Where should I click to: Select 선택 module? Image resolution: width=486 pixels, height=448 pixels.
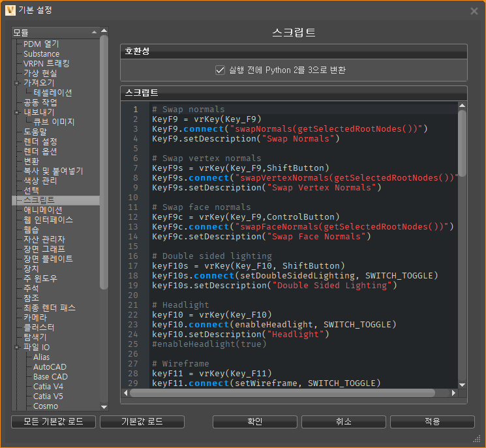point(31,190)
